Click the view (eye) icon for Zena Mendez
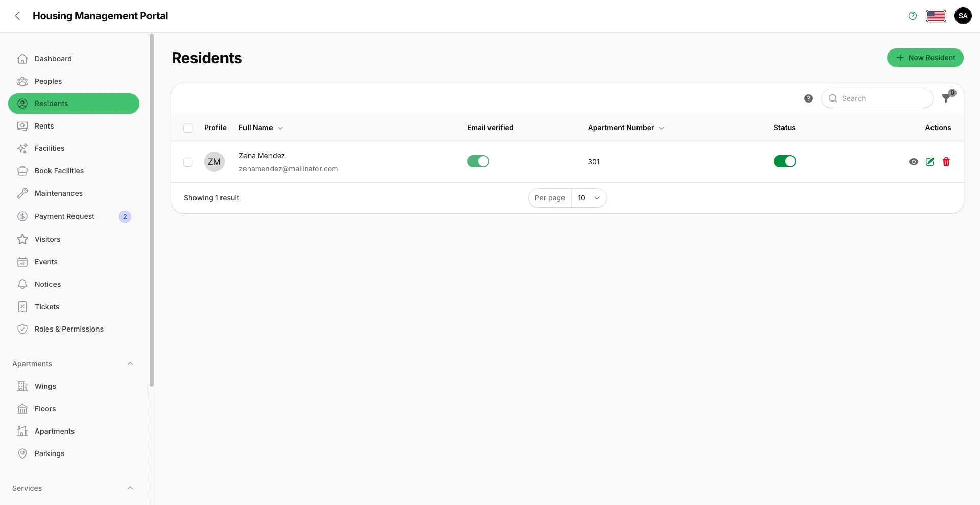Screen dimensions: 980x505 pyautogui.click(x=914, y=162)
